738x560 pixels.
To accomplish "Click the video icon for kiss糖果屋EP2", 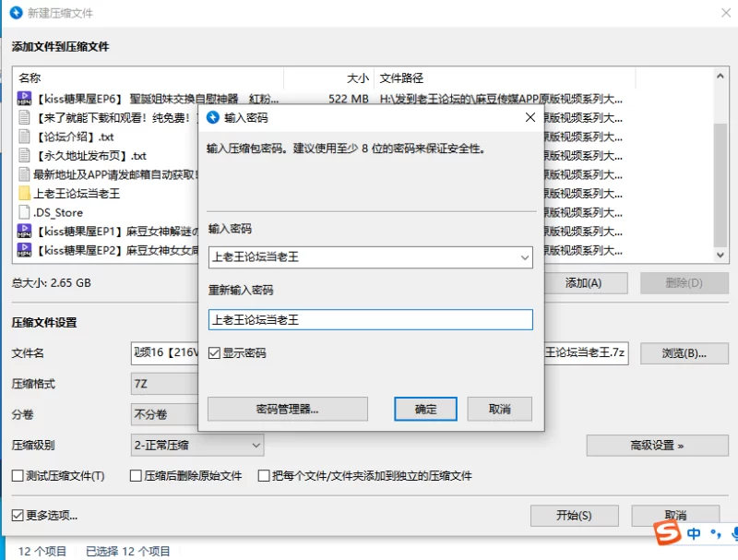I will click(24, 250).
